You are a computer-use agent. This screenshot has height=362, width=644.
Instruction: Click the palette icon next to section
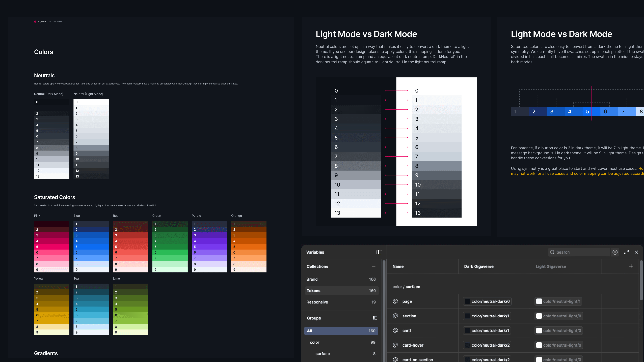pyautogui.click(x=395, y=316)
